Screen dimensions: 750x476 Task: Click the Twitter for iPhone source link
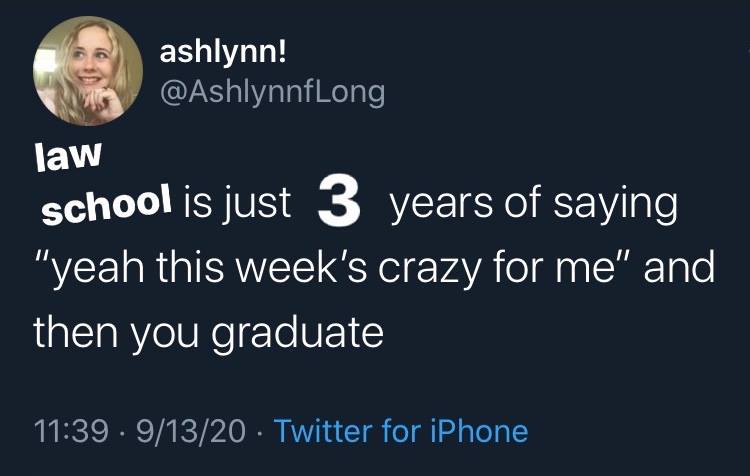400,431
